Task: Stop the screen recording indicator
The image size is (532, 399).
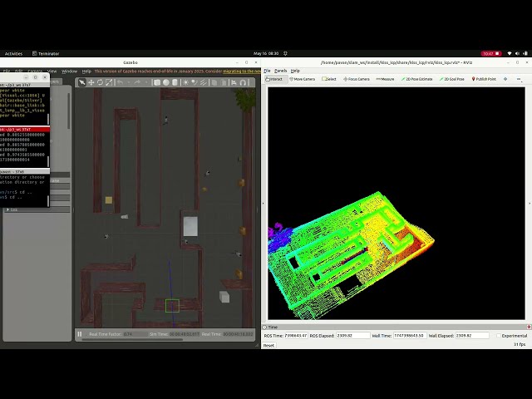Action: click(491, 53)
